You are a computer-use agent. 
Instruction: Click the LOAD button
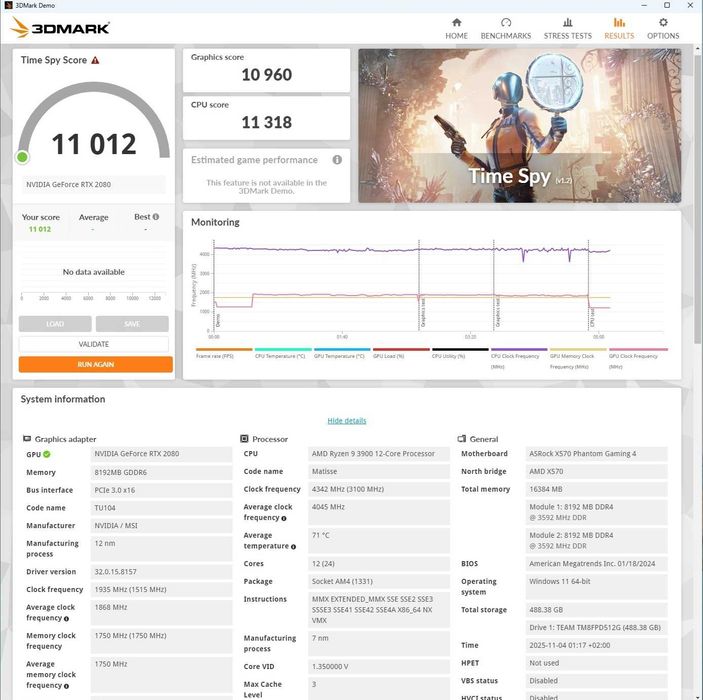click(55, 324)
